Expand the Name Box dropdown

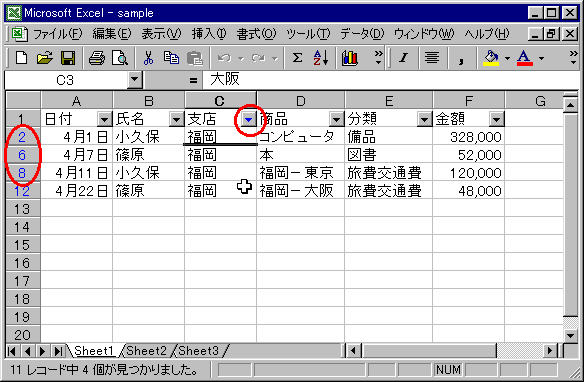(x=134, y=80)
